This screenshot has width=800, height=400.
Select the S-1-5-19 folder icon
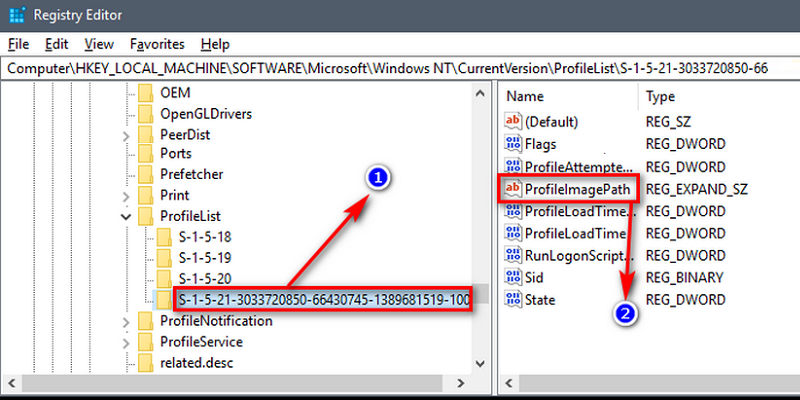tap(164, 257)
